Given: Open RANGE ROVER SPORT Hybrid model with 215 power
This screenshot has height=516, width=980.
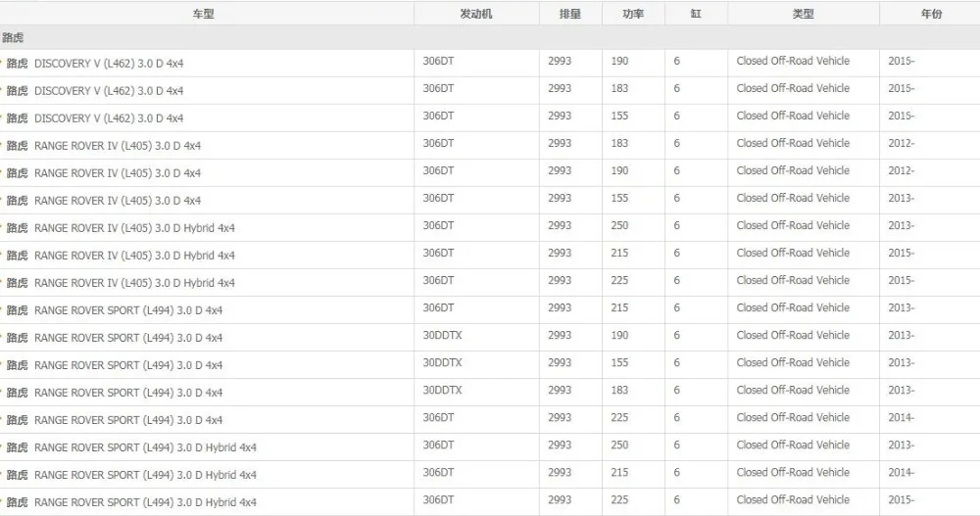Looking at the screenshot, I should [145, 476].
